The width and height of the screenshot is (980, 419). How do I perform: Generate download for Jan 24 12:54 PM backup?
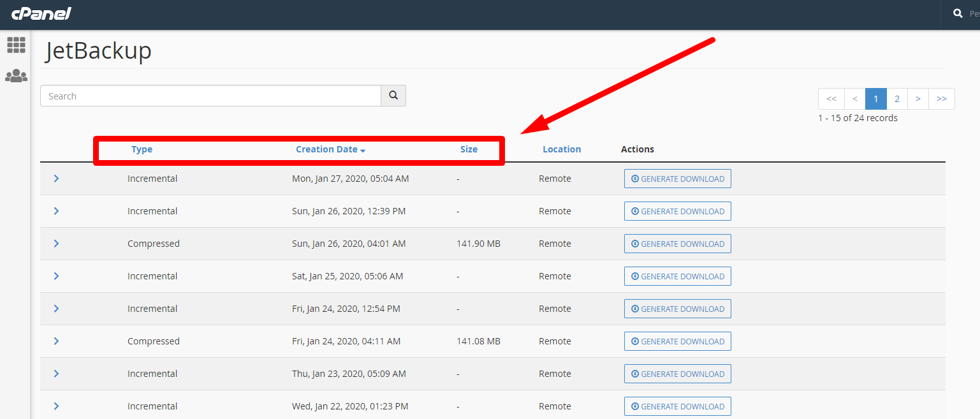[x=678, y=309]
